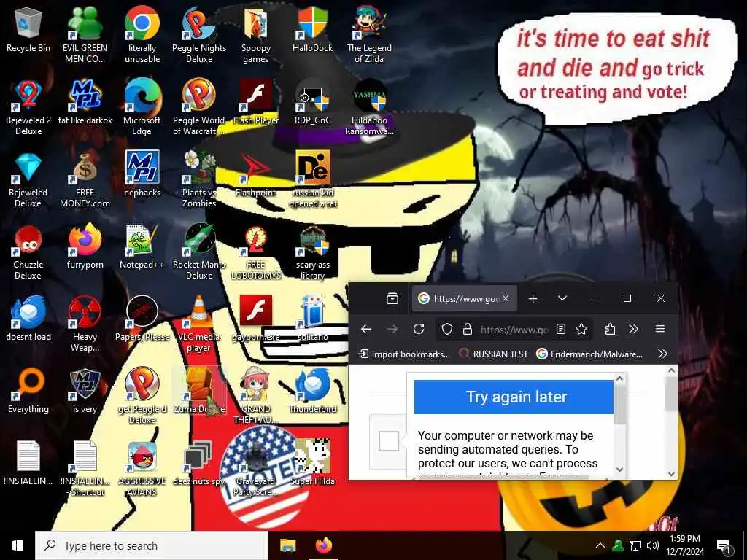Open a new Firefox tab

[533, 298]
